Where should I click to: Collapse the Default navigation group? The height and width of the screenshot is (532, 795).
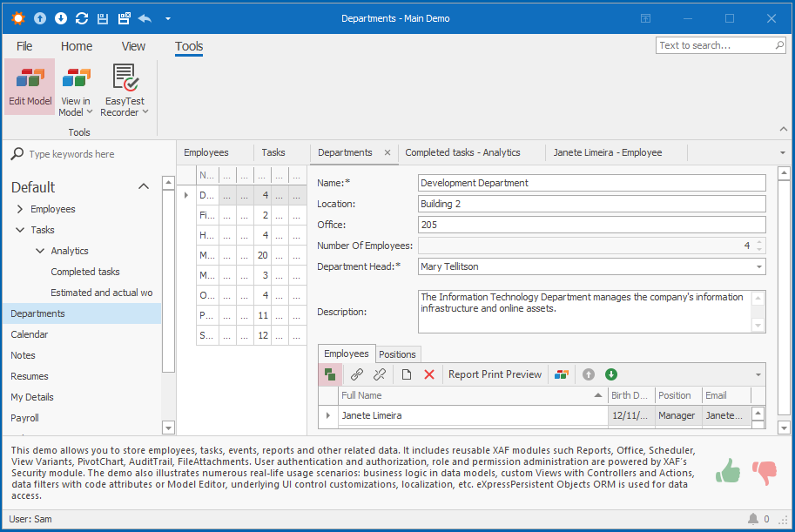tap(144, 186)
